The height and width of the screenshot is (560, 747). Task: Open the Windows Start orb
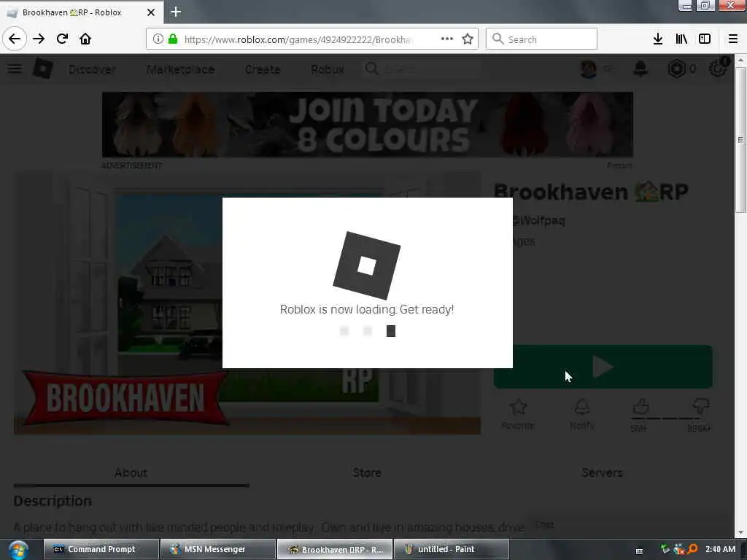[18, 550]
